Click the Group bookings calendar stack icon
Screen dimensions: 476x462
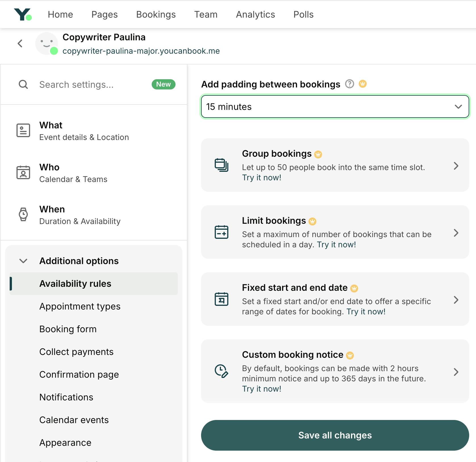click(222, 165)
